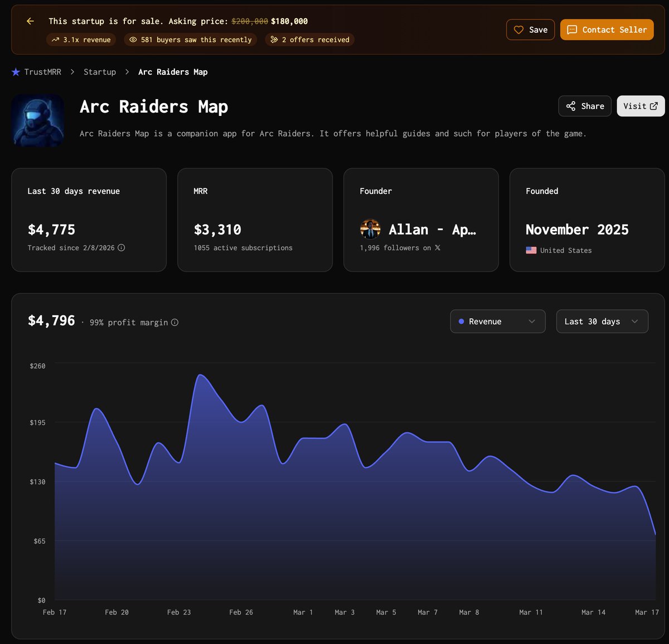Open the chat icon on Contact Seller
Viewport: 669px width, 644px height.
[572, 30]
